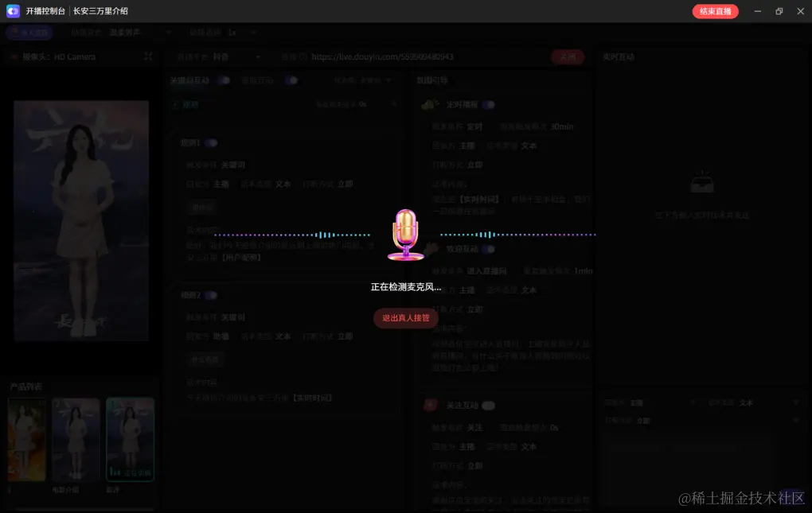Click the fullscreen icon beside HD Camera
The height and width of the screenshot is (513, 812).
(148, 56)
